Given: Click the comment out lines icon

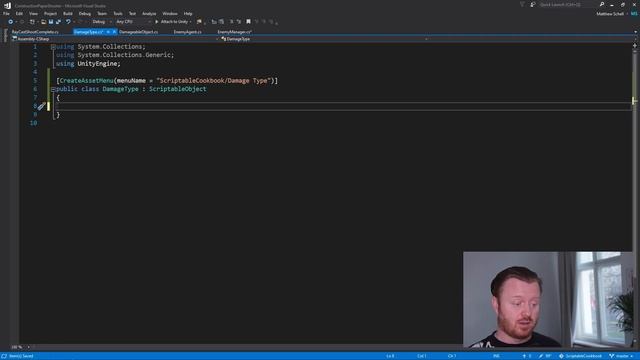Looking at the screenshot, I should pyautogui.click(x=231, y=22).
